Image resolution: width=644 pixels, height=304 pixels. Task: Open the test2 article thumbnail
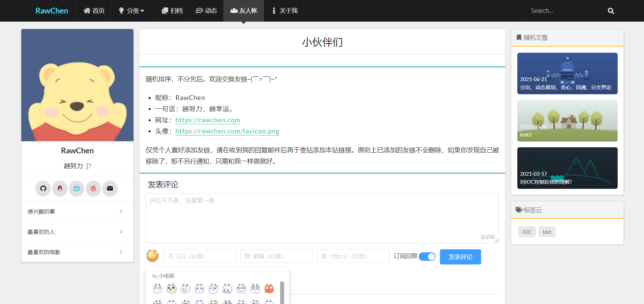567,121
